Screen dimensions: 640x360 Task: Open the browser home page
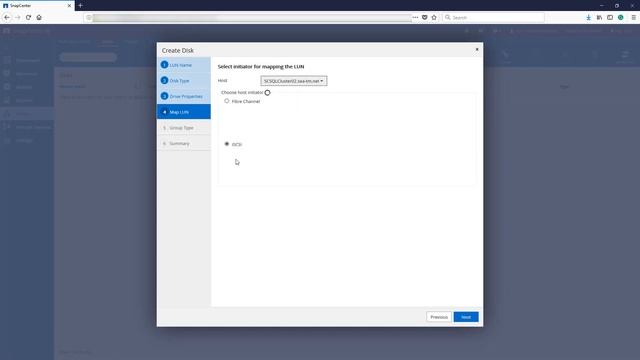pyautogui.click(x=39, y=18)
